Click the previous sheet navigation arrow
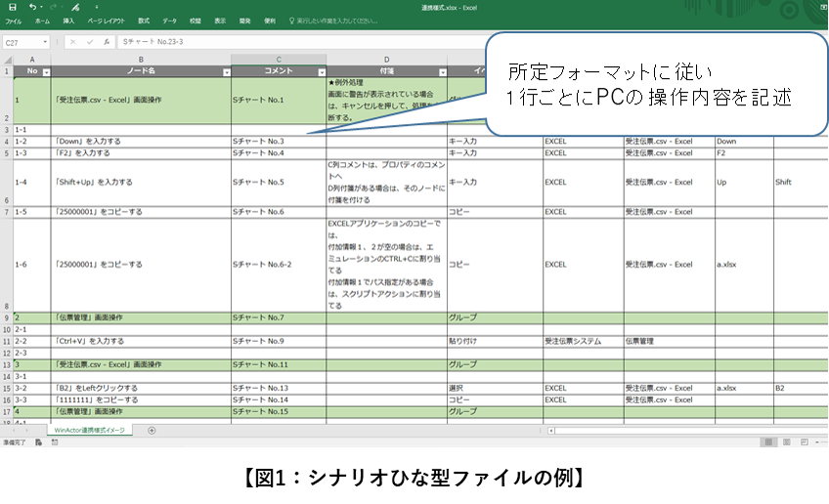 (14, 431)
